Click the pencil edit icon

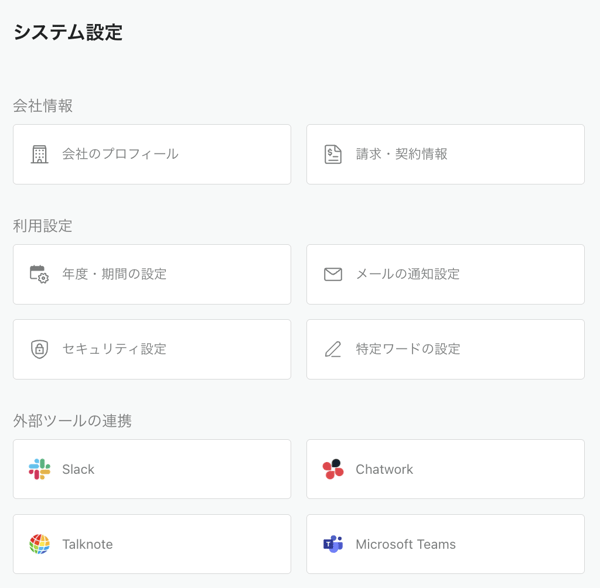coord(333,349)
